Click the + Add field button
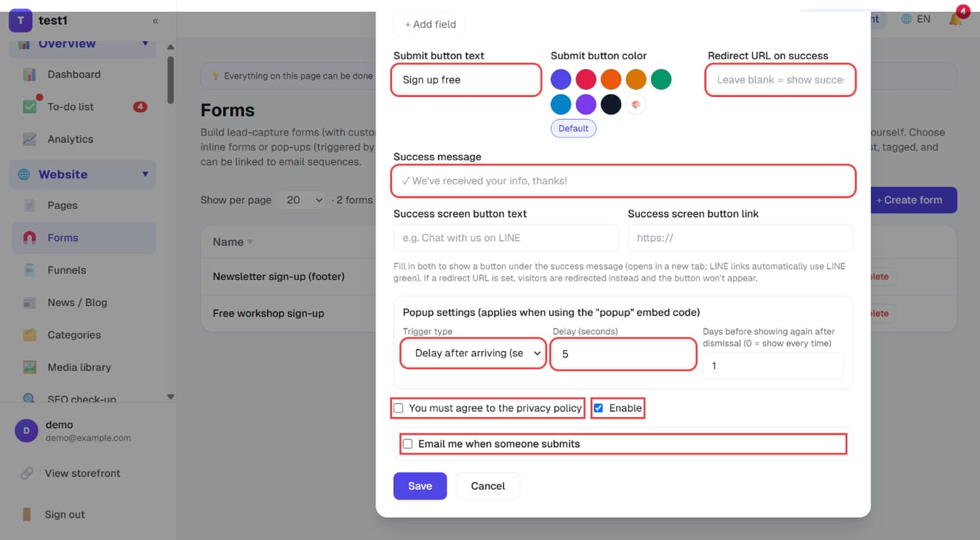980x540 pixels. click(430, 24)
